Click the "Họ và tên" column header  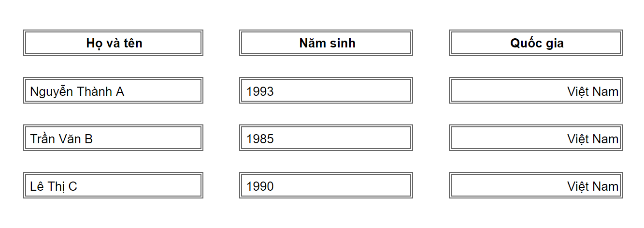click(x=114, y=43)
